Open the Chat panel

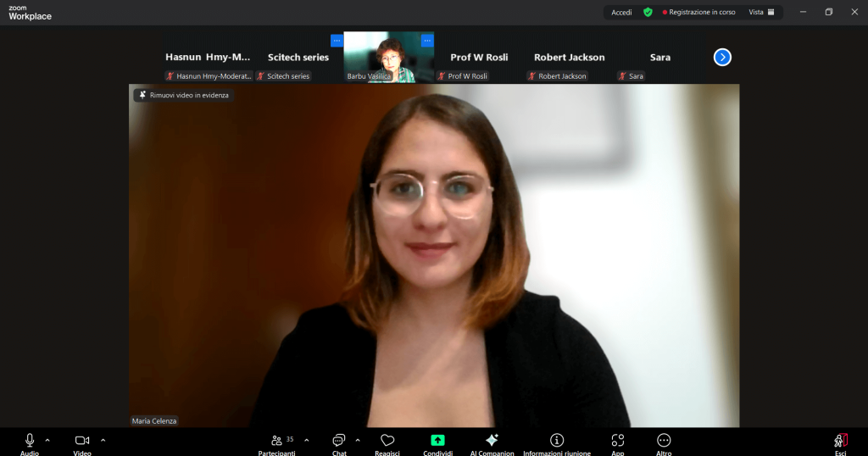[339, 441]
